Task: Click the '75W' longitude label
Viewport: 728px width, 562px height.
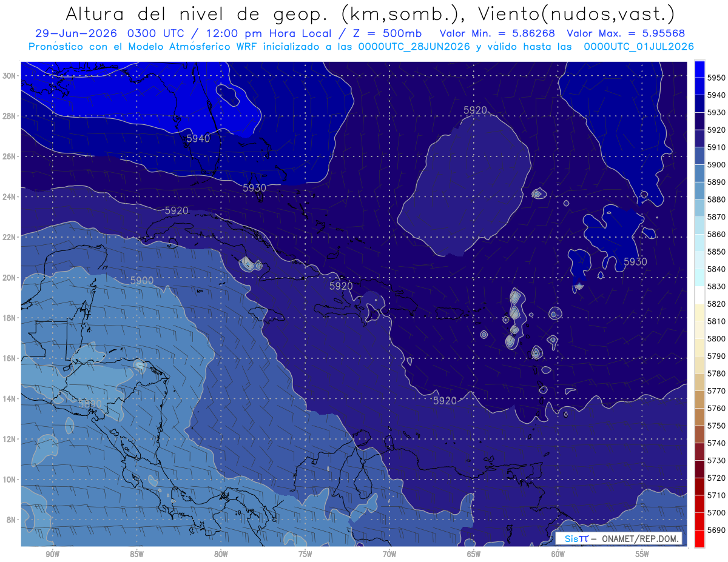Action: (305, 554)
